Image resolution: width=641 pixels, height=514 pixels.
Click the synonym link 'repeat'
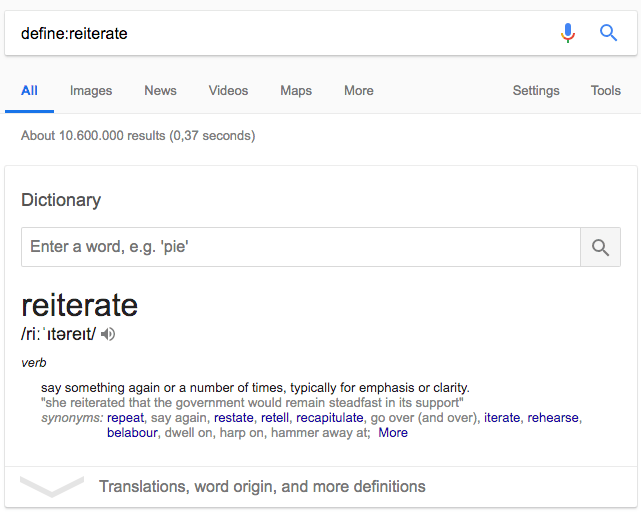(x=126, y=417)
